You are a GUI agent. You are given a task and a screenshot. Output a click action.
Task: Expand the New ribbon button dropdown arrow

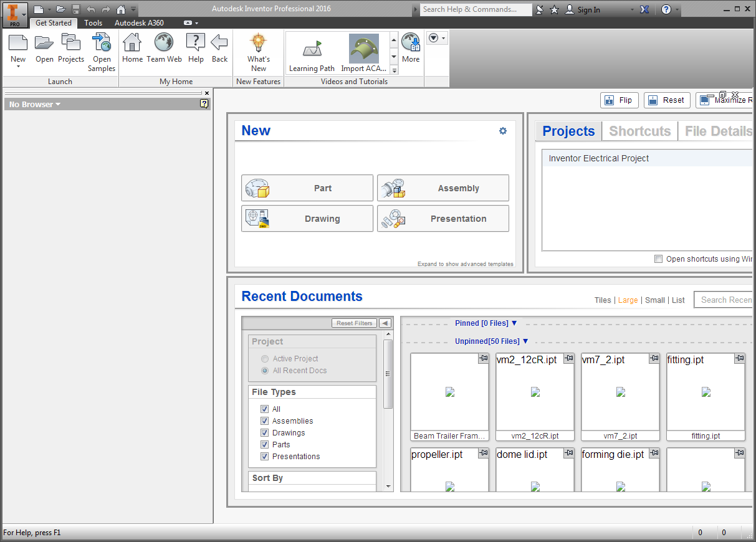pyautogui.click(x=18, y=66)
